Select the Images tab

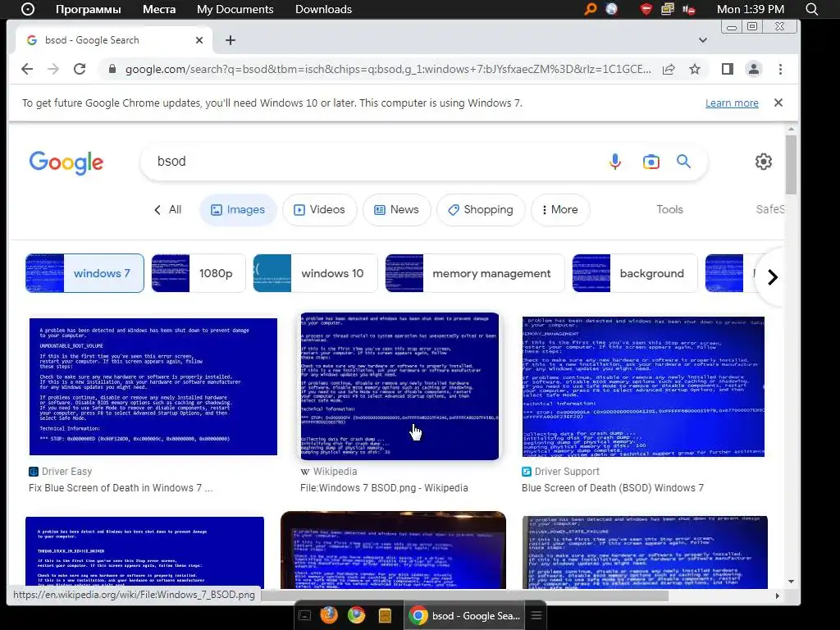[238, 209]
